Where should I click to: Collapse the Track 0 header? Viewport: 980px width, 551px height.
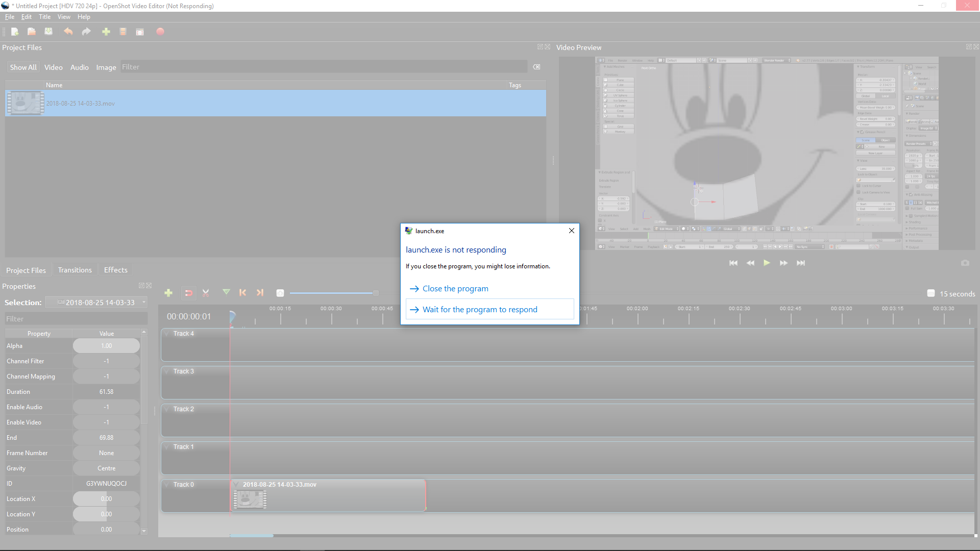click(166, 485)
